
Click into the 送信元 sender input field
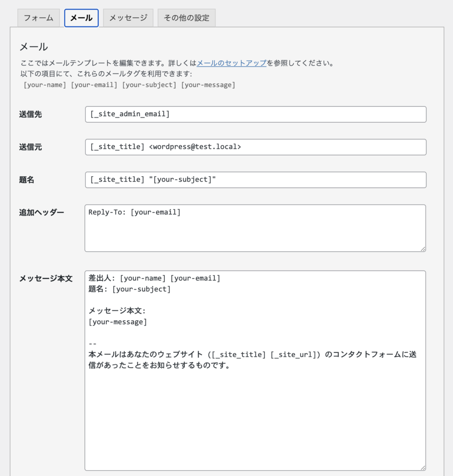click(x=256, y=147)
